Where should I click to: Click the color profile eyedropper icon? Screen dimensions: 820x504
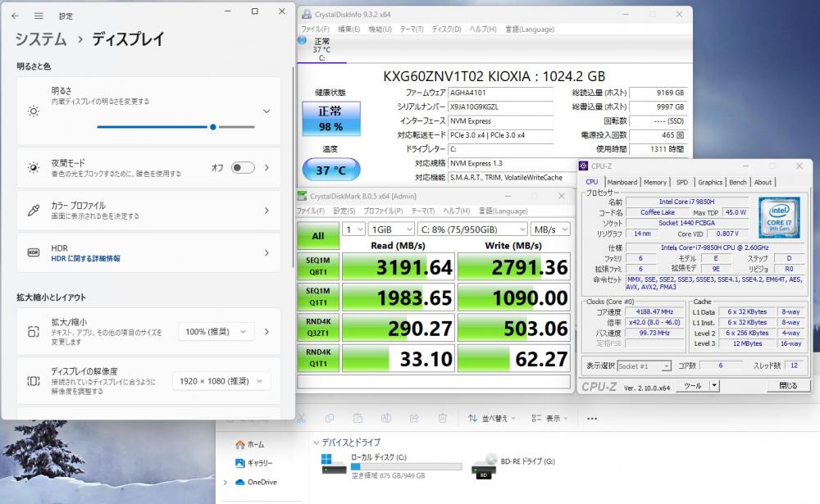34,210
